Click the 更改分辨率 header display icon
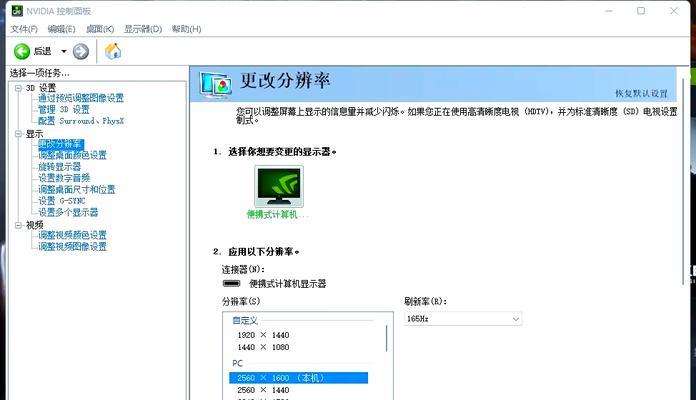The width and height of the screenshot is (696, 400). click(x=215, y=84)
